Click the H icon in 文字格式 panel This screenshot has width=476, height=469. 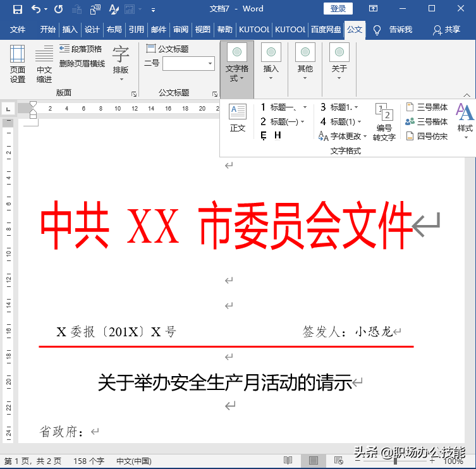coord(278,135)
